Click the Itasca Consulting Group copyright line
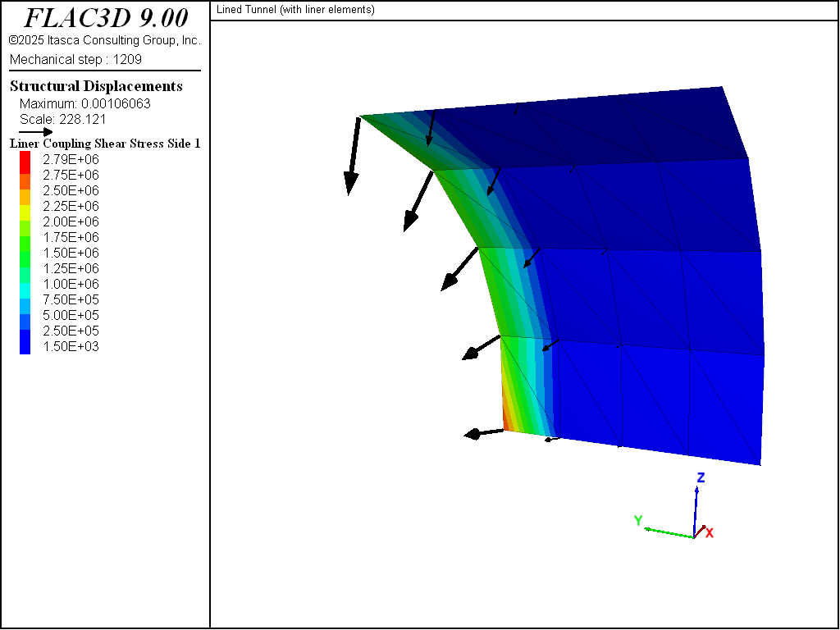Viewport: 840px width, 630px height. coord(105,40)
